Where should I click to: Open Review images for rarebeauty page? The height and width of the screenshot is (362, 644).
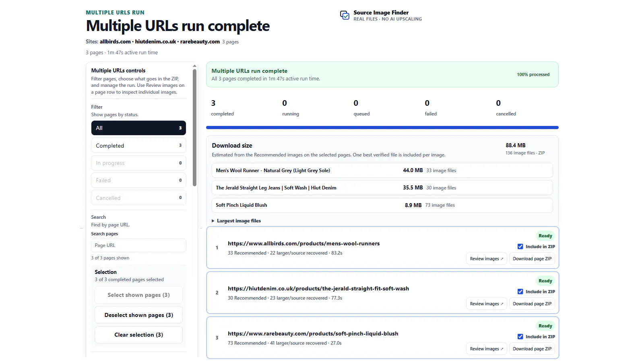click(x=486, y=349)
